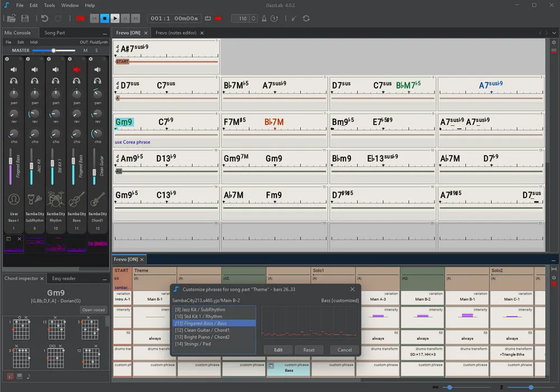Click fit-width icon on song structure sidebar

coord(554,269)
